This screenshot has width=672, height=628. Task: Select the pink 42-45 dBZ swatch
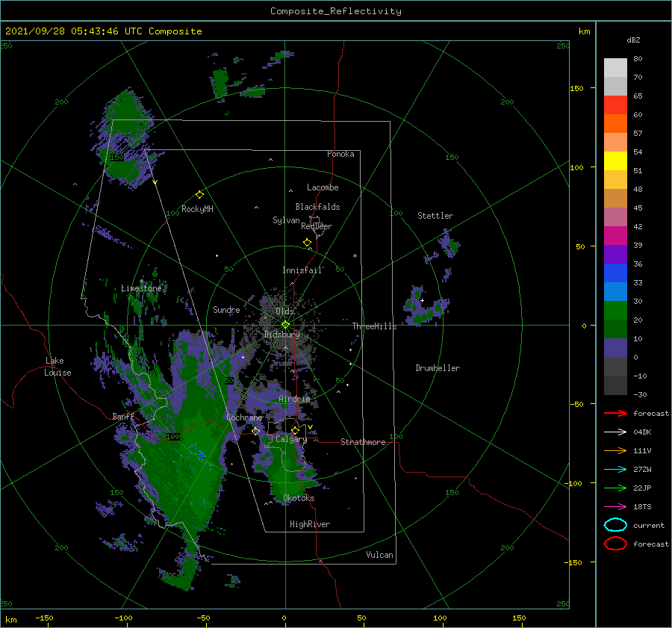(615, 217)
